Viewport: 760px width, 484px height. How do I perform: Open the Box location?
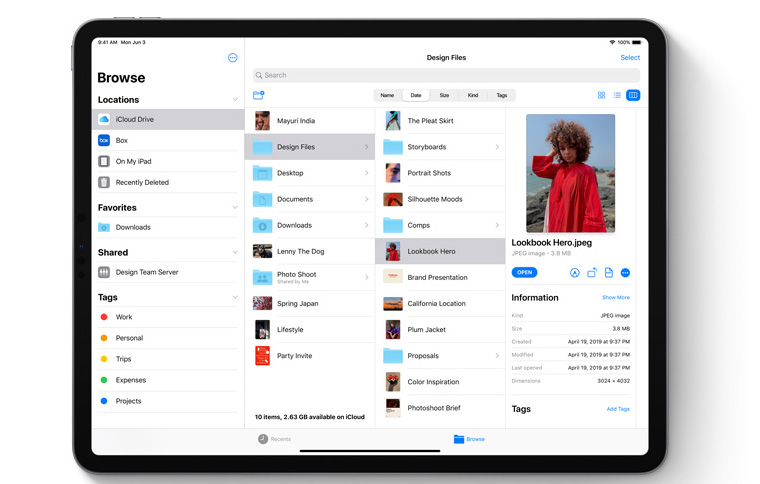(168, 141)
